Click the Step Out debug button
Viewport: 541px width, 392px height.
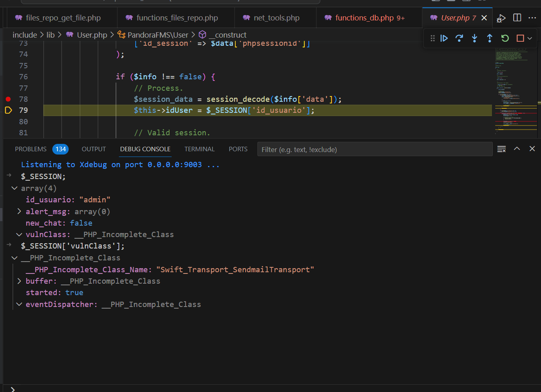click(x=490, y=38)
